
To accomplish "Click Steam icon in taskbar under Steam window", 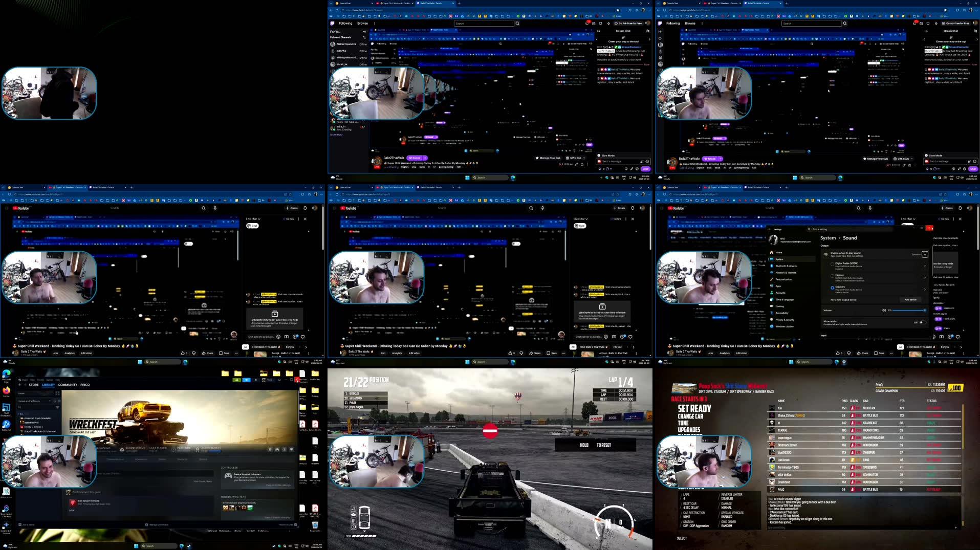I will coord(189,546).
